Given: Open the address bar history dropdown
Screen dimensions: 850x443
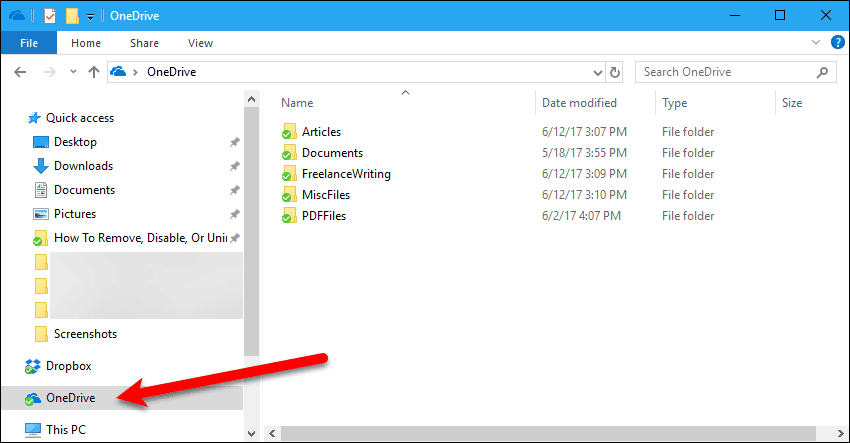Looking at the screenshot, I should click(597, 72).
